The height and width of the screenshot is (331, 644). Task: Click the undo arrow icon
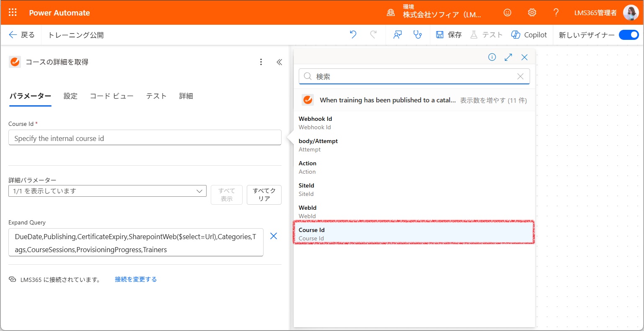coord(353,35)
